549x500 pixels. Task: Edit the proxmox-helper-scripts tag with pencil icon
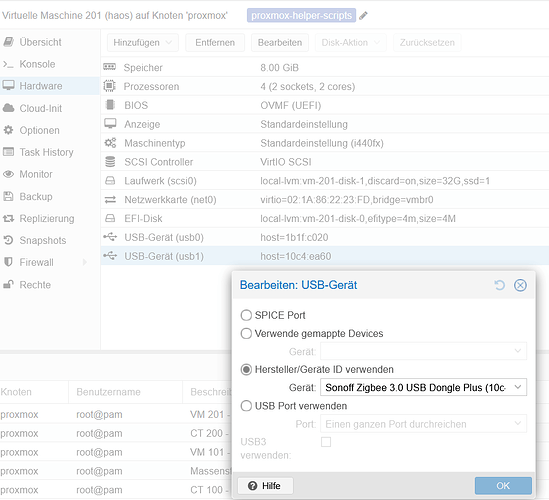(363, 15)
